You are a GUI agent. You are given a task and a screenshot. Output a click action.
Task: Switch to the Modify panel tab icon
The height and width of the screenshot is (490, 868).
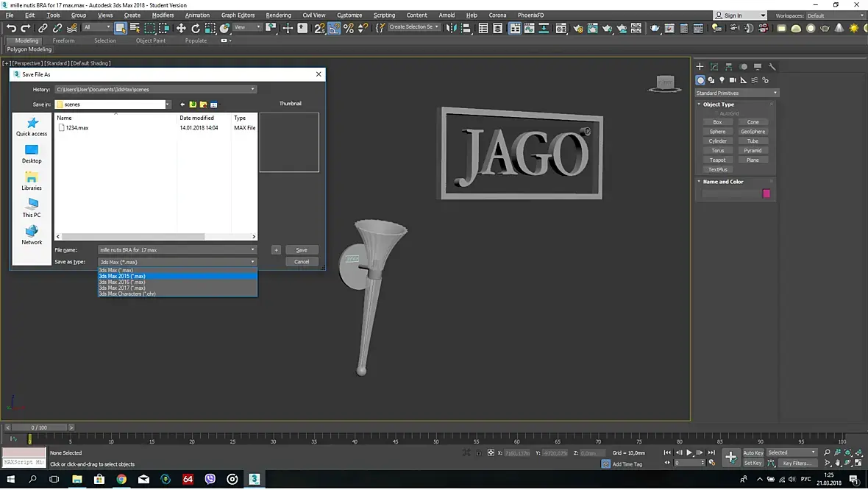pos(714,66)
